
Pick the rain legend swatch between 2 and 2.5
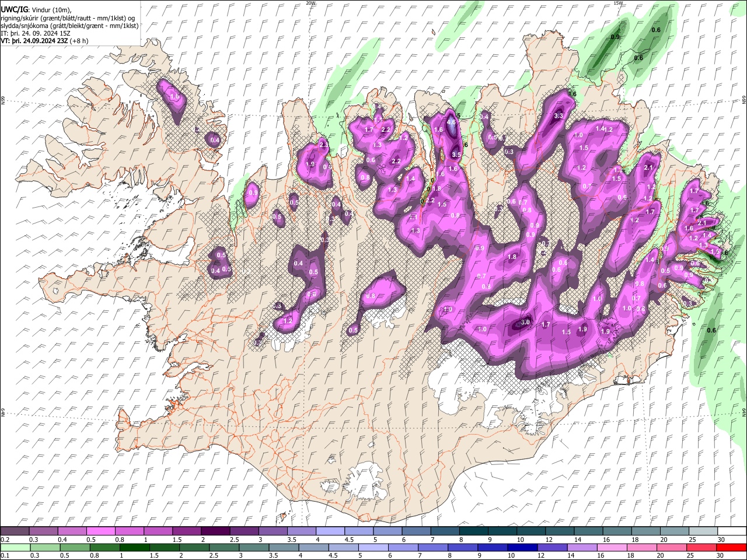[194, 547]
